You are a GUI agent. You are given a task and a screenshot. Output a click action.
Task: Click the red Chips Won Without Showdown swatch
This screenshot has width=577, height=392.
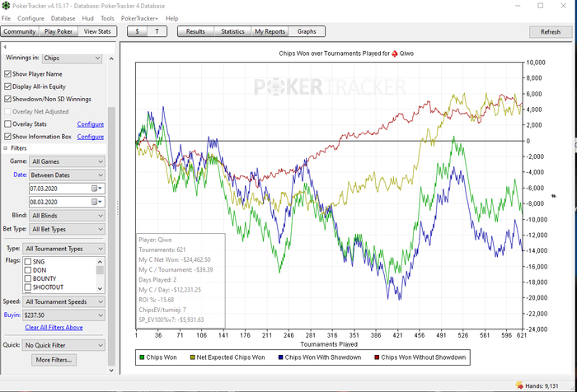click(377, 357)
